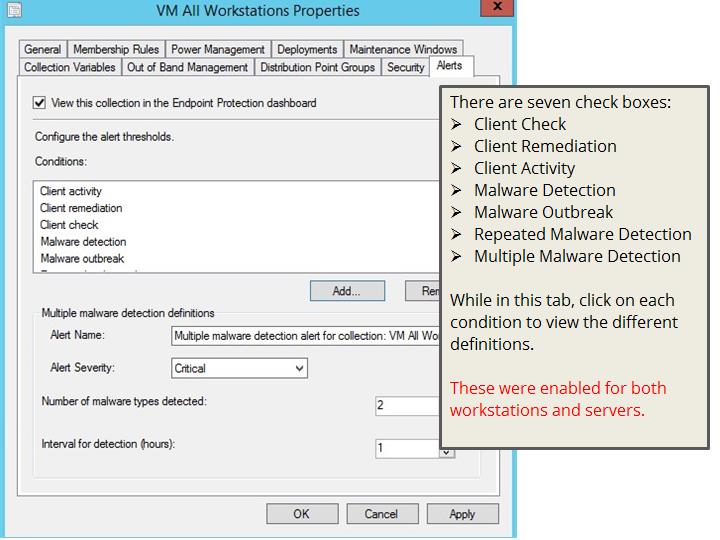Open the Membership Rules tab
Image resolution: width=720 pixels, height=540 pixels.
116,49
